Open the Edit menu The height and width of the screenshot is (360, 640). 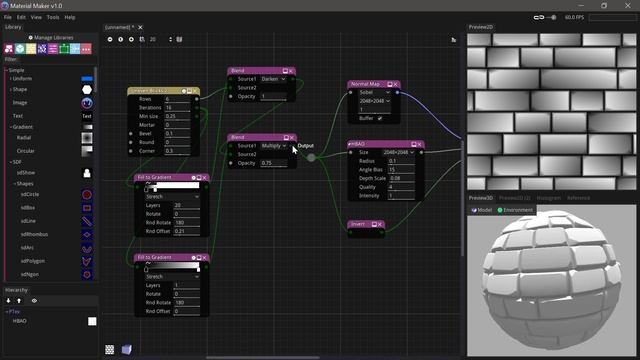click(x=21, y=18)
